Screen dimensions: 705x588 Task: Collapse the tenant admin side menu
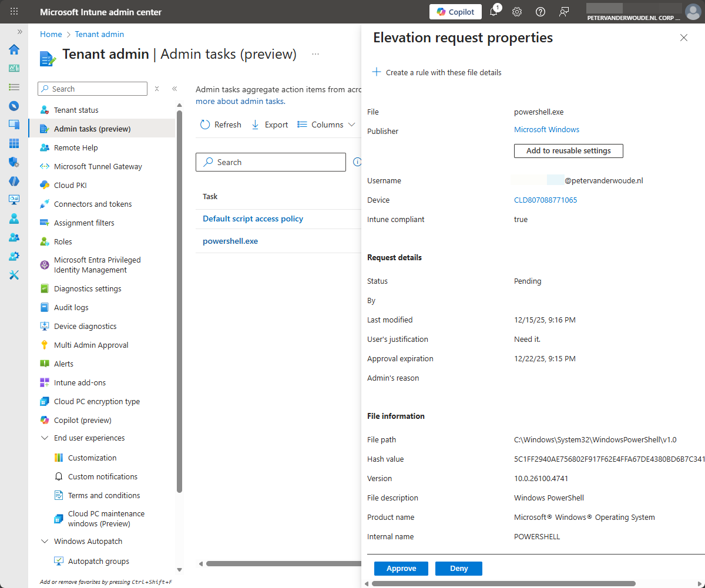click(x=174, y=89)
